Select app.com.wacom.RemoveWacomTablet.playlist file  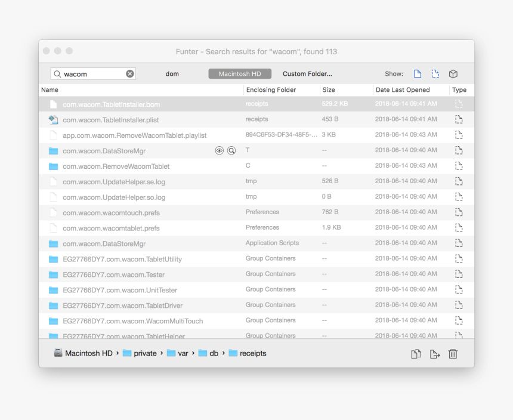pyautogui.click(x=256, y=135)
